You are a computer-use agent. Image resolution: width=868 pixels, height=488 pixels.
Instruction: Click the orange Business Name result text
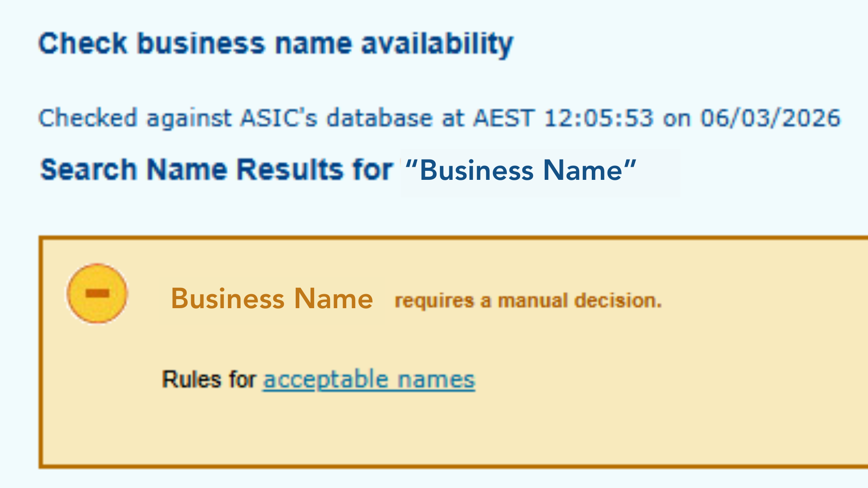[x=272, y=299]
